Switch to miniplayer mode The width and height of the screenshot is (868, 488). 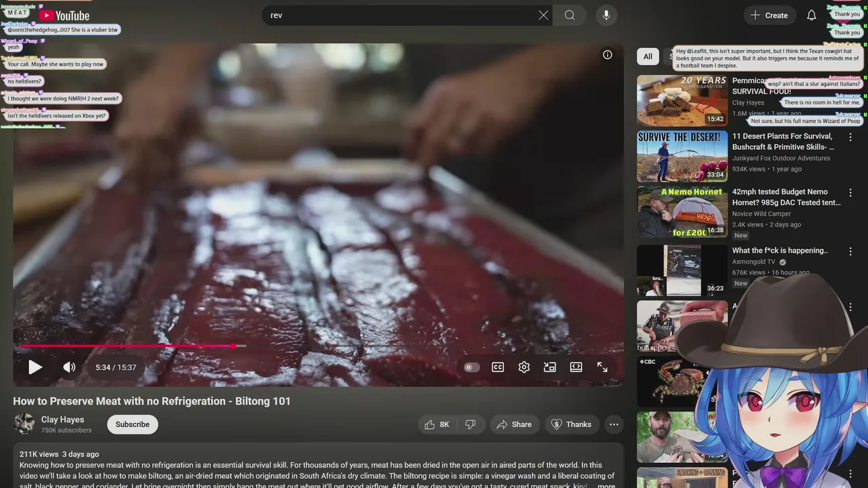coord(550,367)
